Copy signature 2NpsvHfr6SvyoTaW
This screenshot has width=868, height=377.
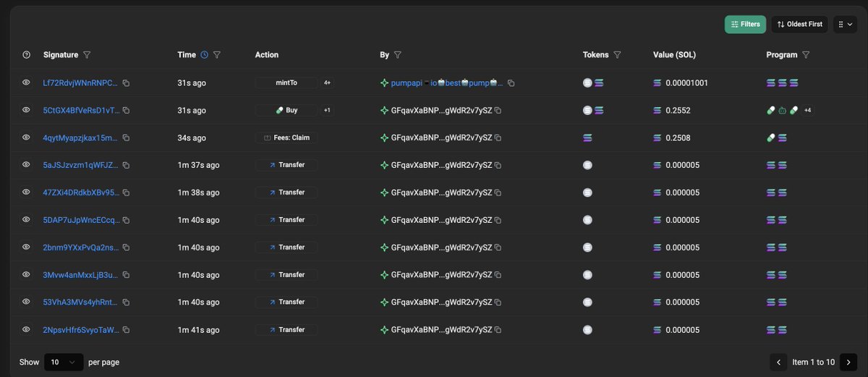tap(126, 330)
